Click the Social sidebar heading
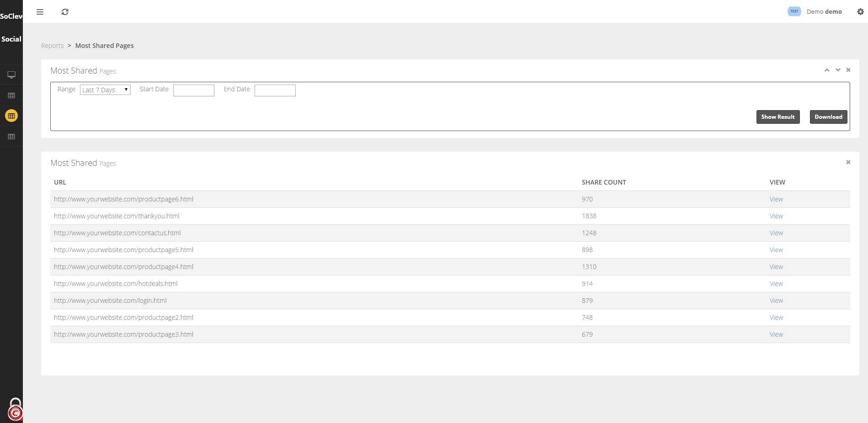868x423 pixels. 11,39
